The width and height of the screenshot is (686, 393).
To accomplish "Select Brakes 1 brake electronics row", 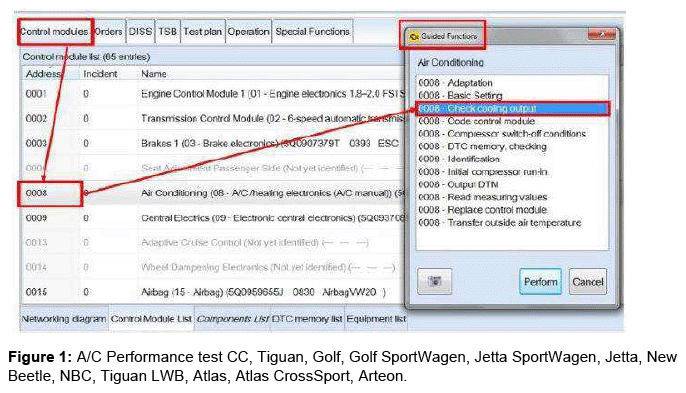I will (x=213, y=143).
